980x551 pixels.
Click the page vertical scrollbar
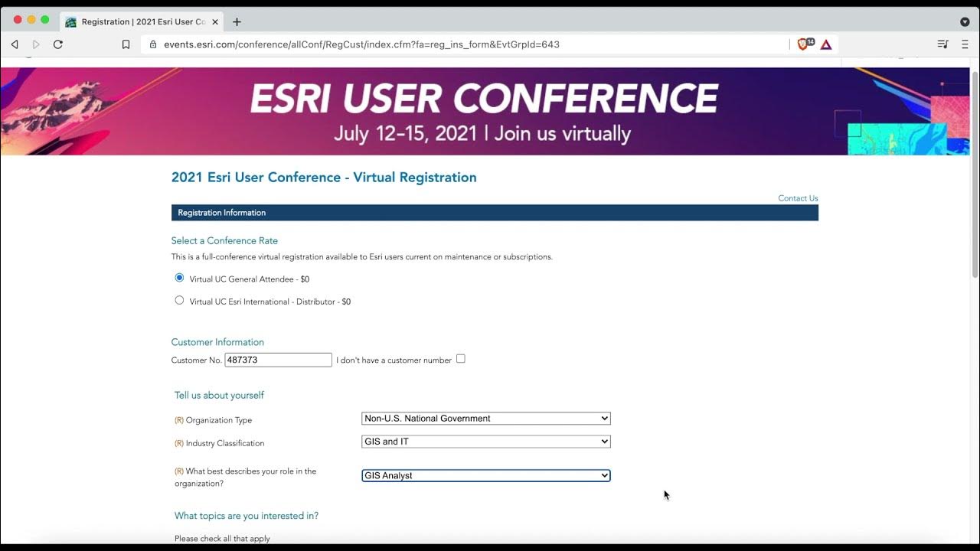tap(975, 174)
